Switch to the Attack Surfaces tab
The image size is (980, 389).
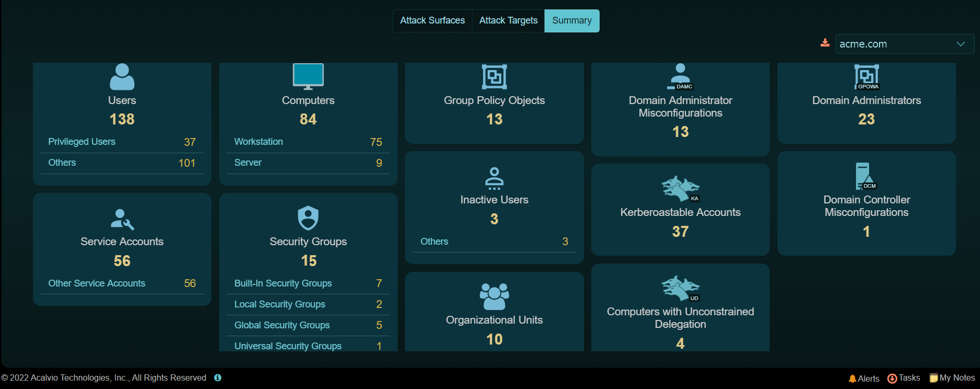432,21
